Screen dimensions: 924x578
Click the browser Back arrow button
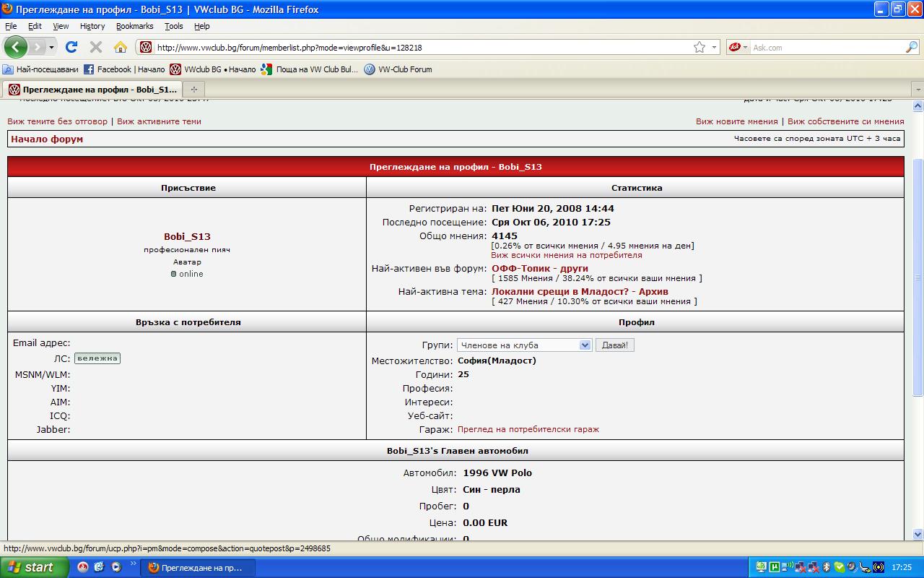coord(15,47)
